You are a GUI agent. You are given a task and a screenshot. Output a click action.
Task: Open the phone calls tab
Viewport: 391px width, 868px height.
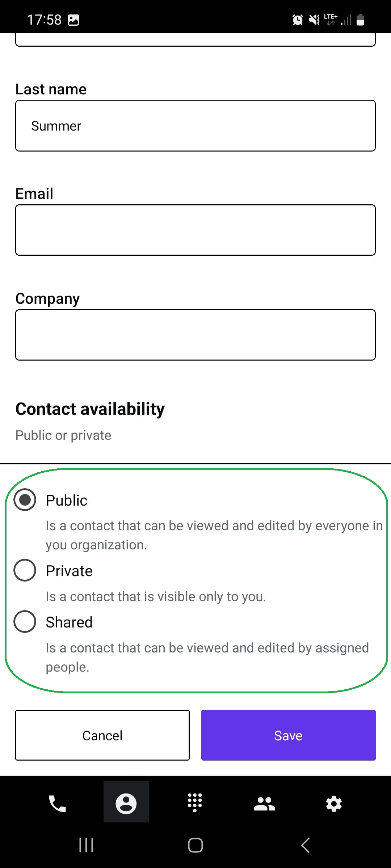click(x=57, y=804)
